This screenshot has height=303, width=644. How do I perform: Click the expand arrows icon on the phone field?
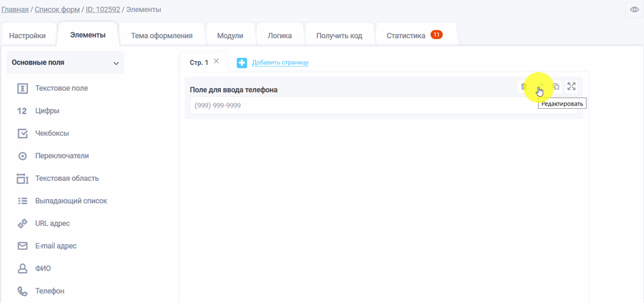(x=571, y=87)
